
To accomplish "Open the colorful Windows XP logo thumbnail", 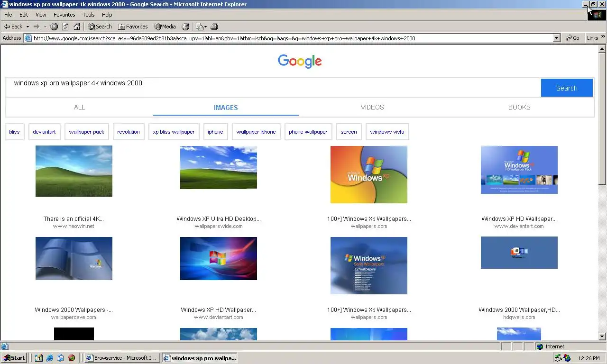I will tap(369, 174).
